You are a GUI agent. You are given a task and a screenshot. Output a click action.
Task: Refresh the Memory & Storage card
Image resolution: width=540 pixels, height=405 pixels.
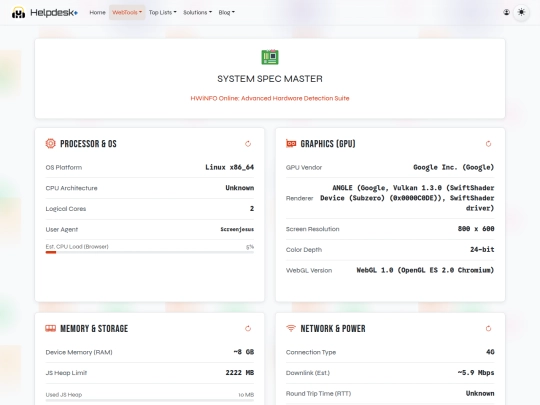(x=248, y=329)
